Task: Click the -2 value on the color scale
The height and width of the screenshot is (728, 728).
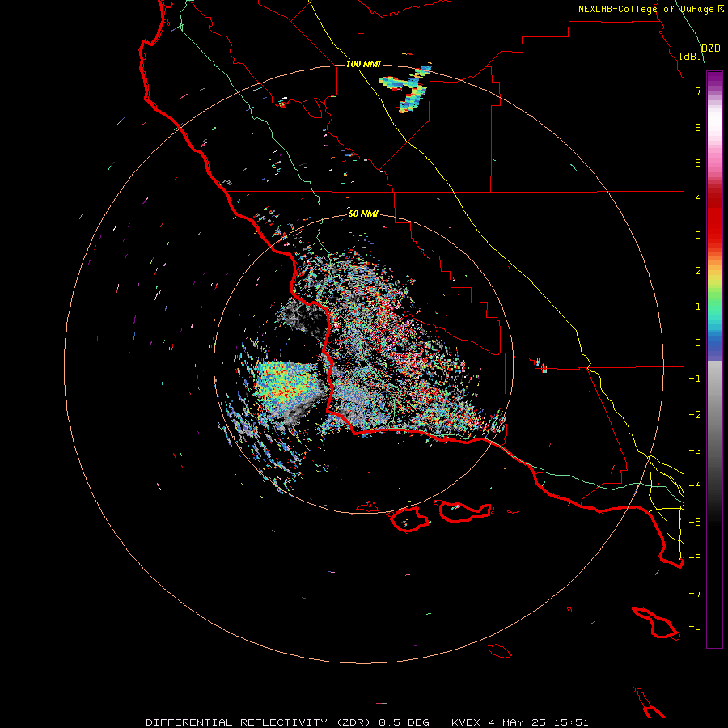Action: [x=695, y=415]
